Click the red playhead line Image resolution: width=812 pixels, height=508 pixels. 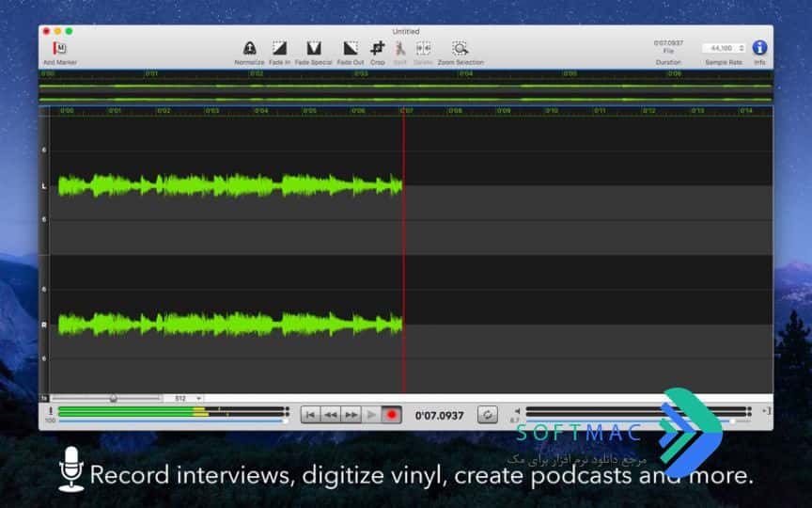point(404,251)
